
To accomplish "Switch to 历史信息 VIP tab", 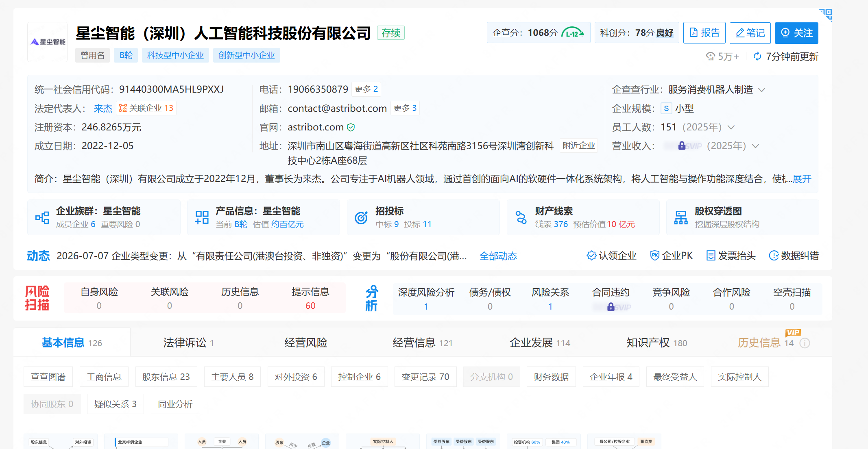I will pos(765,343).
